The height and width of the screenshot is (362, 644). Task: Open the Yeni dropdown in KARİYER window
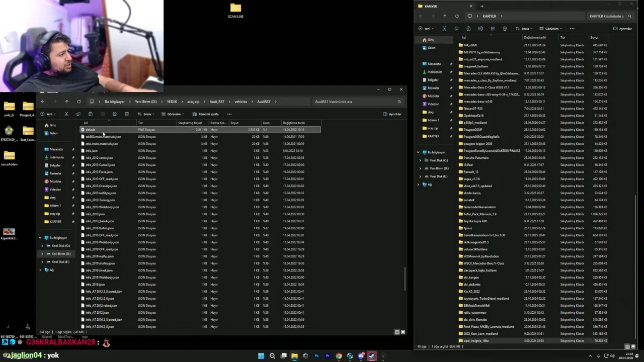426,29
